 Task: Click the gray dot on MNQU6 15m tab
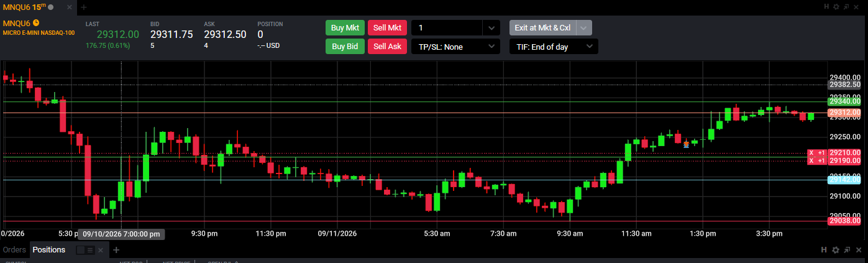point(50,7)
